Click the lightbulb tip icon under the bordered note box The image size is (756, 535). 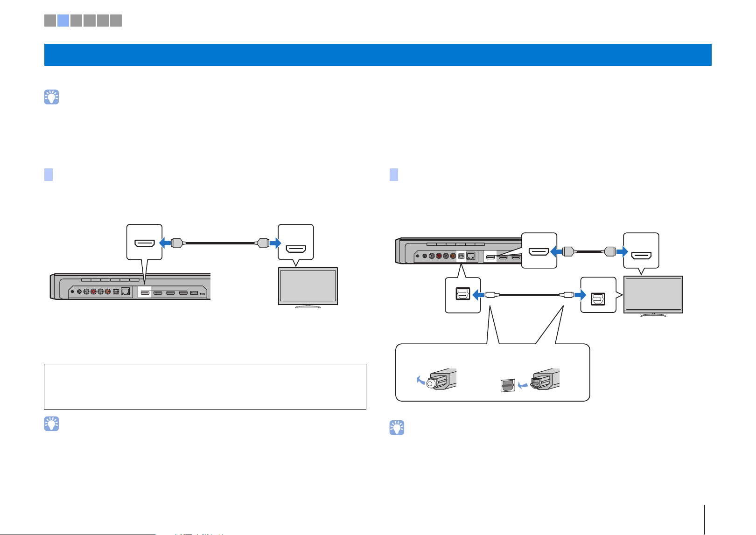[x=51, y=424]
